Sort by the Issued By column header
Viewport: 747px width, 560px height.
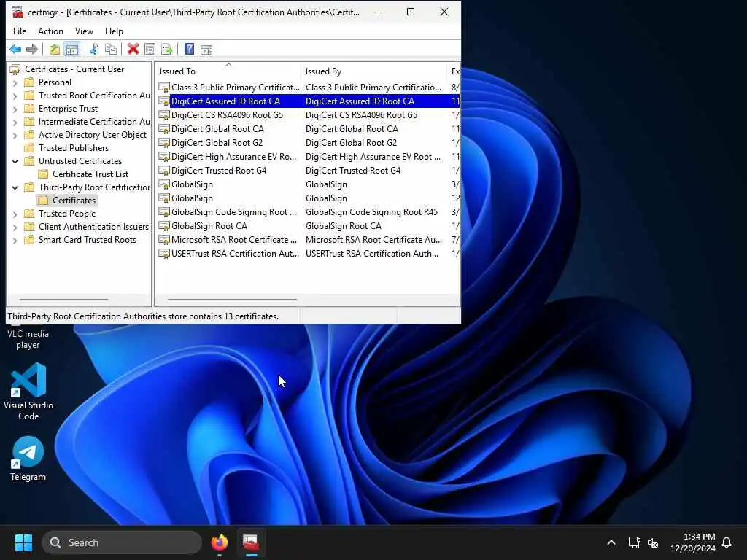[x=373, y=71]
